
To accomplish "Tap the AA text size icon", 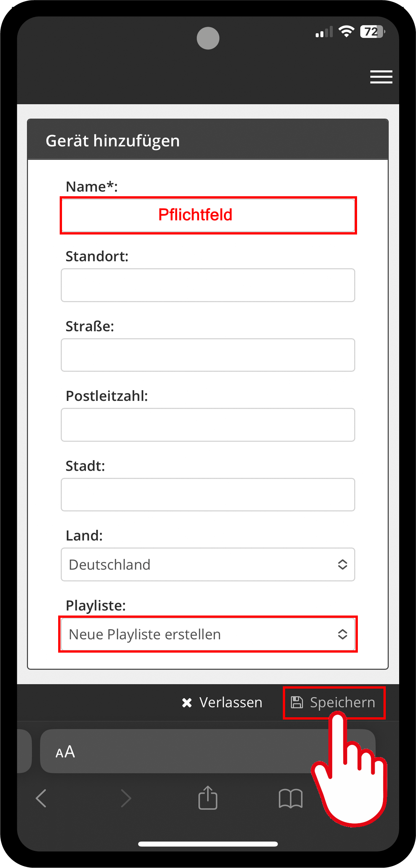I will 65,752.
